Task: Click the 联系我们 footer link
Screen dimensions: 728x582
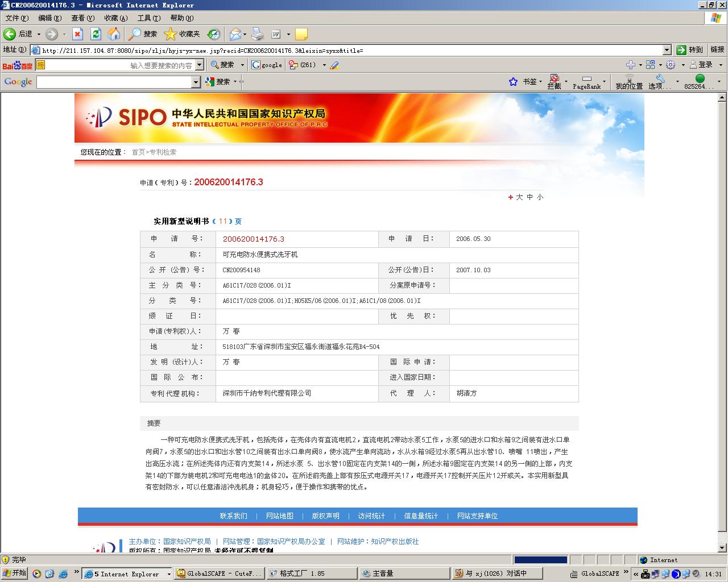Action: (233, 516)
